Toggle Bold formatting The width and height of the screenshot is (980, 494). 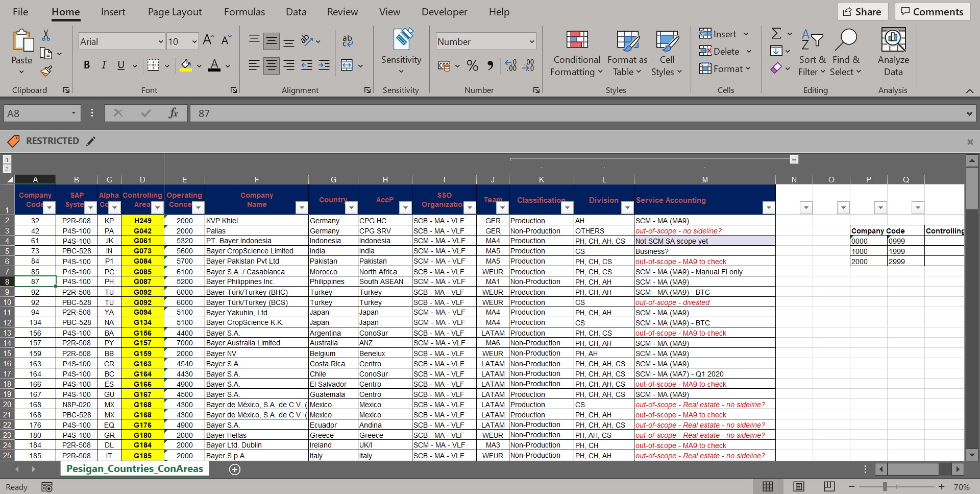[x=87, y=65]
